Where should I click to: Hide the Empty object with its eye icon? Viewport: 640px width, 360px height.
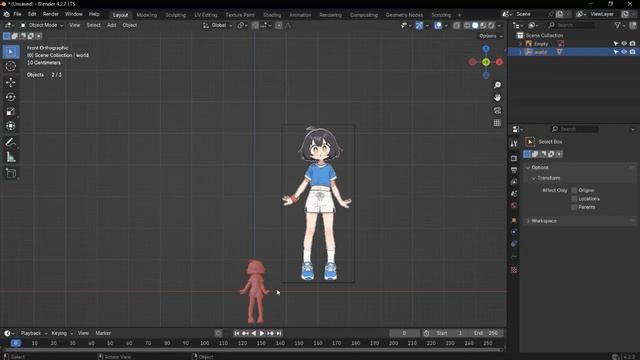(624, 43)
